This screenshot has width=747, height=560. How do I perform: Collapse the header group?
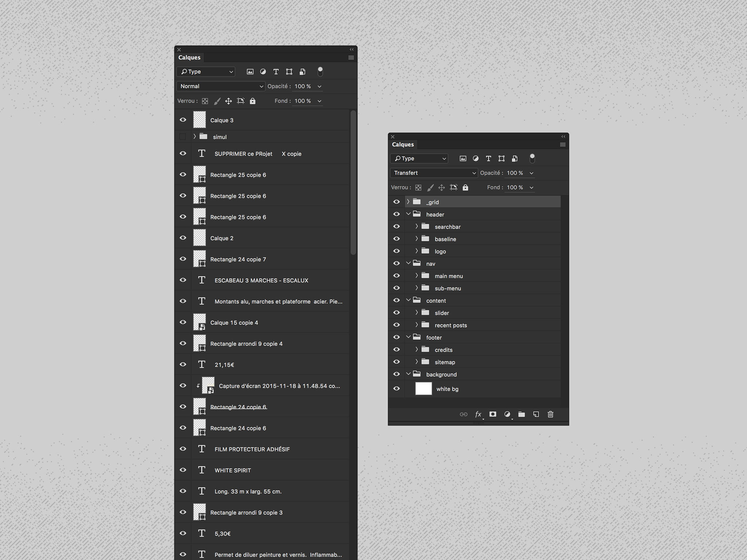409,214
